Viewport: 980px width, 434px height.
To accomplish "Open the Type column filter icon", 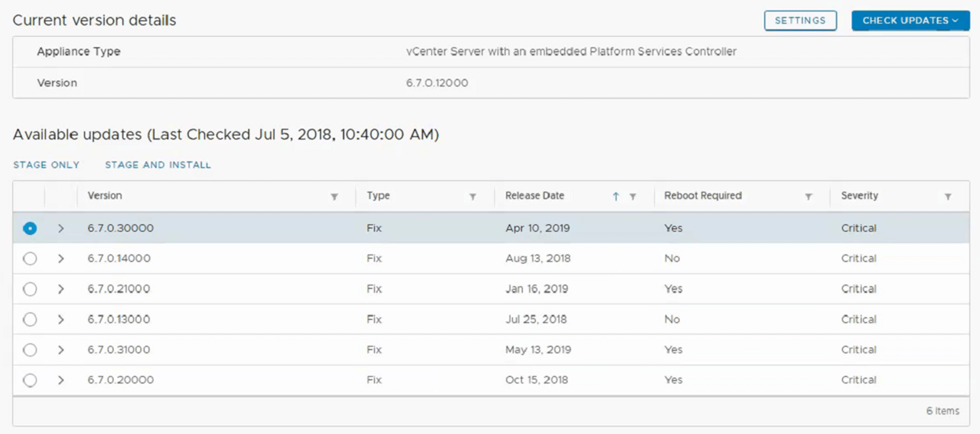I will [x=473, y=196].
